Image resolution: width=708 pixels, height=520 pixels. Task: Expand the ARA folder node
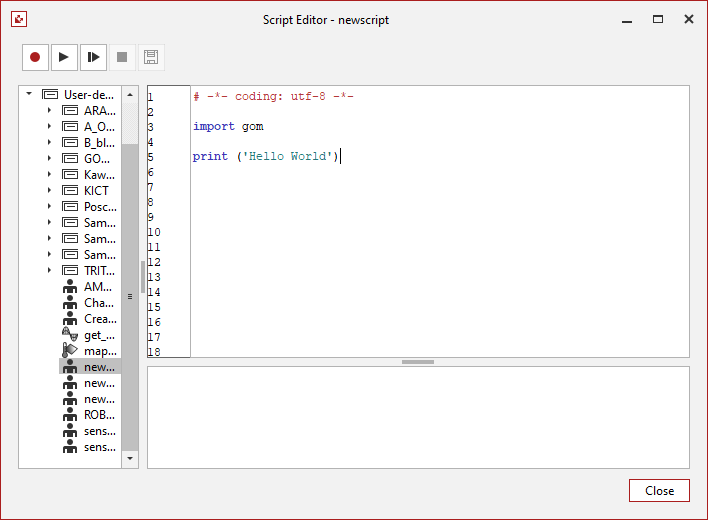[49, 111]
